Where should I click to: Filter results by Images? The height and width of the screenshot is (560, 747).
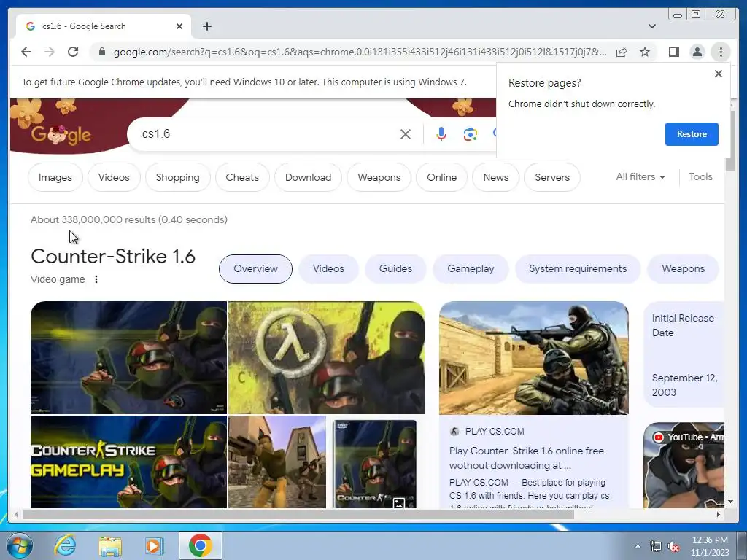coord(55,177)
